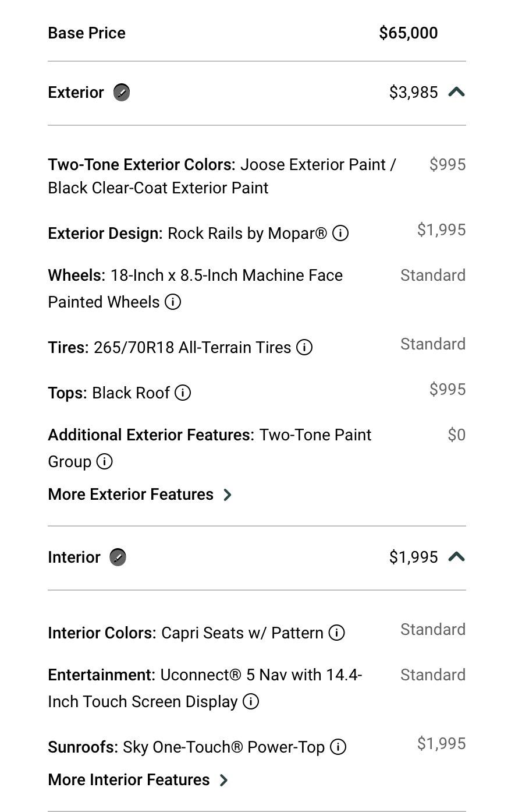Image resolution: width=522 pixels, height=812 pixels.
Task: View info about All-Terrain Tires
Action: click(x=304, y=348)
